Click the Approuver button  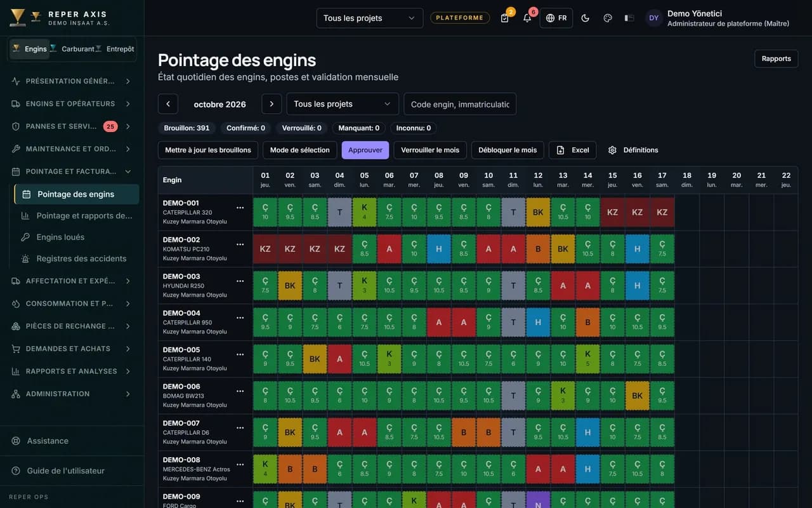(x=365, y=150)
